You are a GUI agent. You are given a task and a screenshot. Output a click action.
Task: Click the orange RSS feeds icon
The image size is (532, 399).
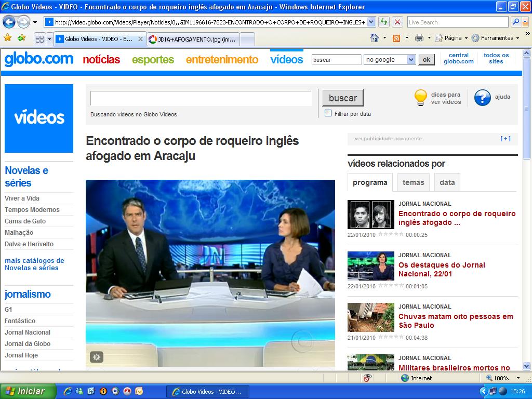coord(396,38)
